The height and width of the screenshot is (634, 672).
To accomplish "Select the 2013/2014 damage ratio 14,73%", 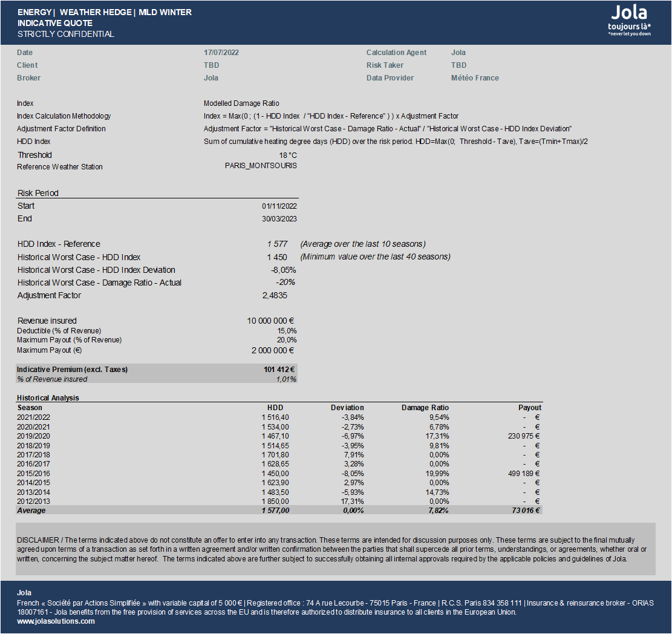I will [x=437, y=492].
